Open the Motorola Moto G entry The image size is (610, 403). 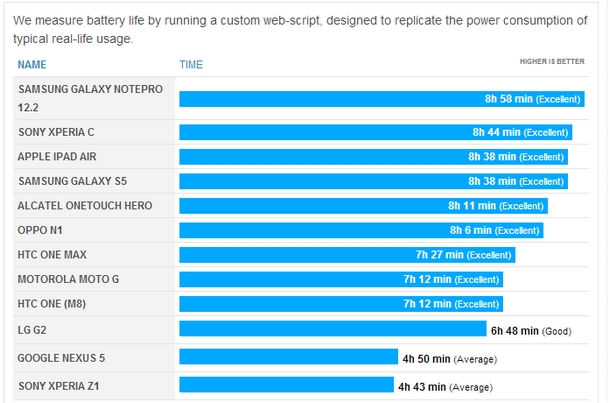[68, 279]
